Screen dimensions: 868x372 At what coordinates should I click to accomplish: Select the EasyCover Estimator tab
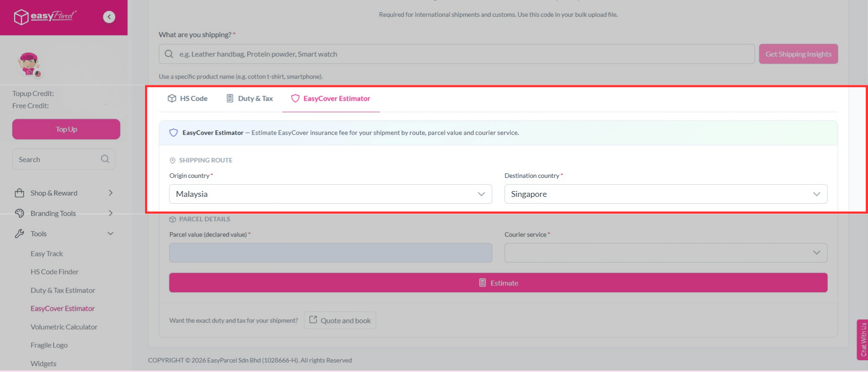point(331,98)
